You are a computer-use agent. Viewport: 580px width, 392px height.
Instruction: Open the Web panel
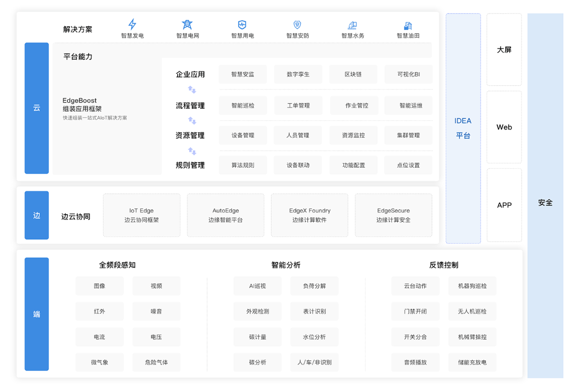click(x=504, y=127)
